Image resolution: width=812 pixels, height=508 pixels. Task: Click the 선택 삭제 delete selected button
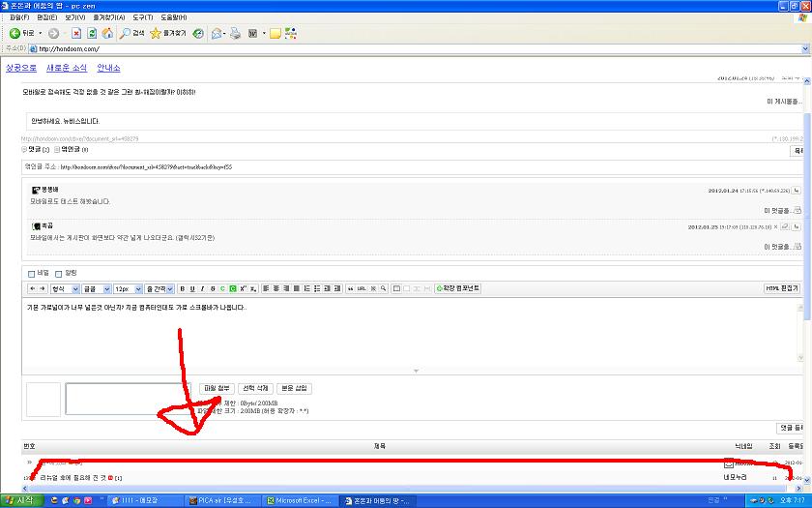coord(255,388)
